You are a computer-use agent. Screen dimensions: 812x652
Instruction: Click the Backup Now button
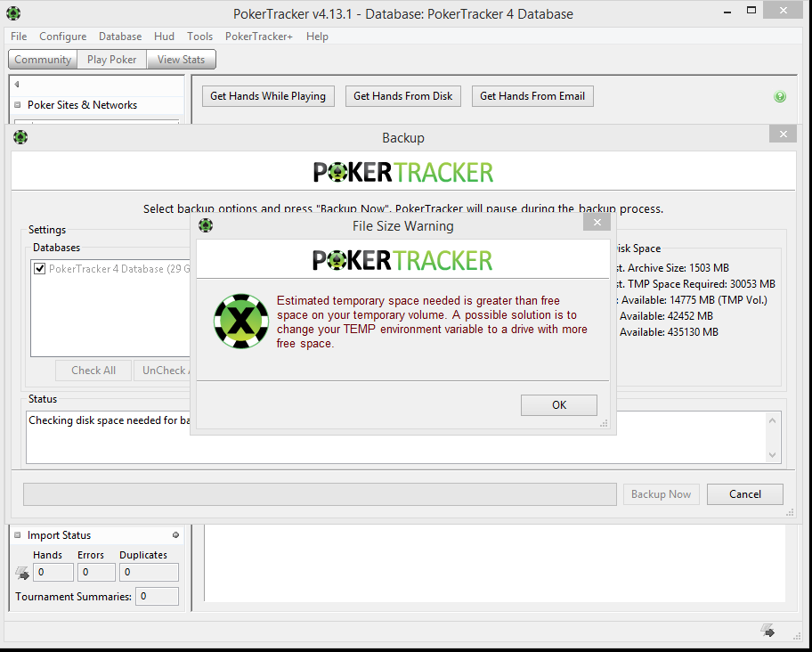[x=661, y=494]
